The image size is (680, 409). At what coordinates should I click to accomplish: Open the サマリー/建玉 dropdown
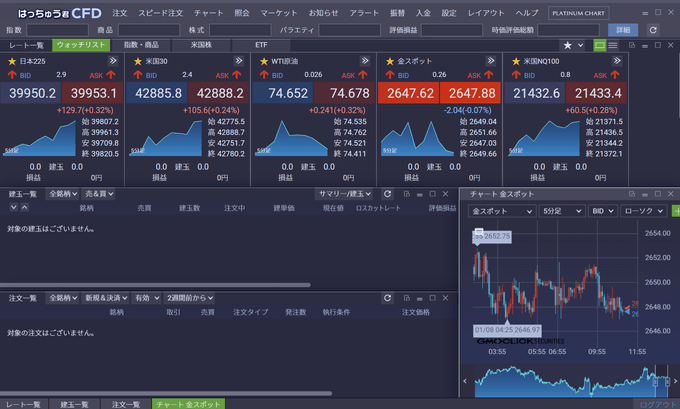[344, 194]
